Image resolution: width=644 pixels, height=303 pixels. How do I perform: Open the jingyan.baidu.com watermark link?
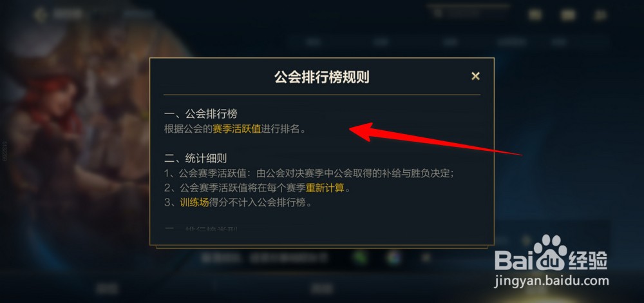[551, 281]
